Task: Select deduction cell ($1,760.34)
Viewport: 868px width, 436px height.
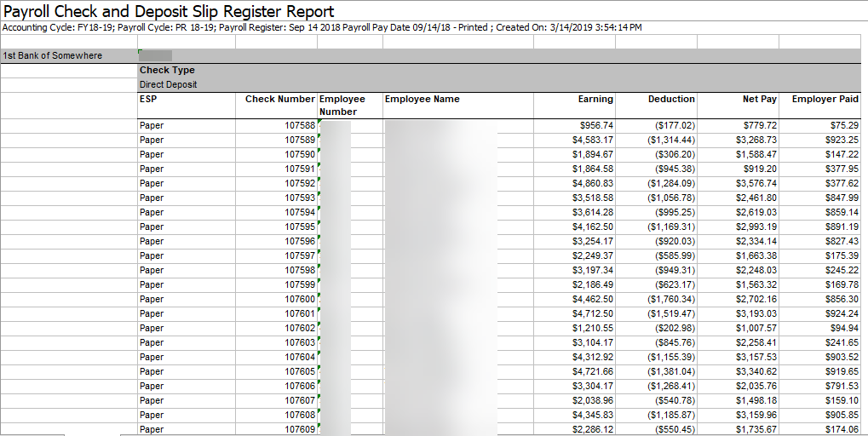Action: [x=671, y=300]
